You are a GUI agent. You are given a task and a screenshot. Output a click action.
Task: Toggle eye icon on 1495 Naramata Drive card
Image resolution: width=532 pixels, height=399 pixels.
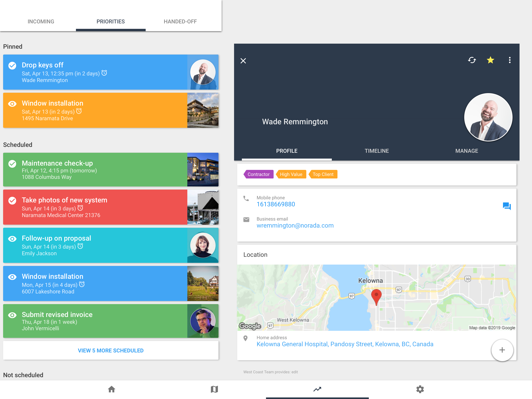click(12, 104)
